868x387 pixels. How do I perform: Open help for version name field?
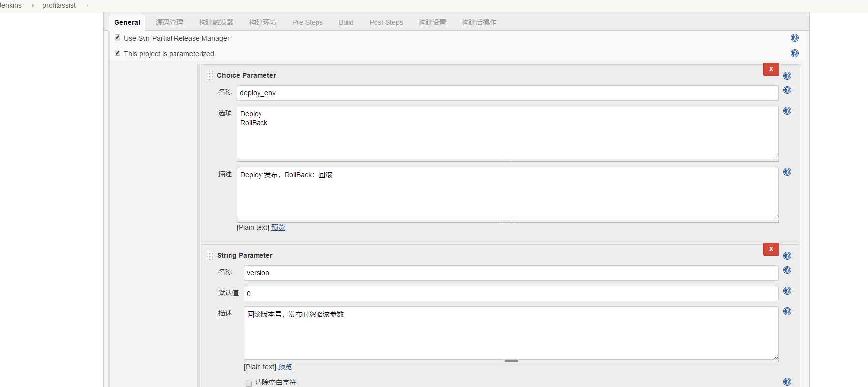coord(787,270)
